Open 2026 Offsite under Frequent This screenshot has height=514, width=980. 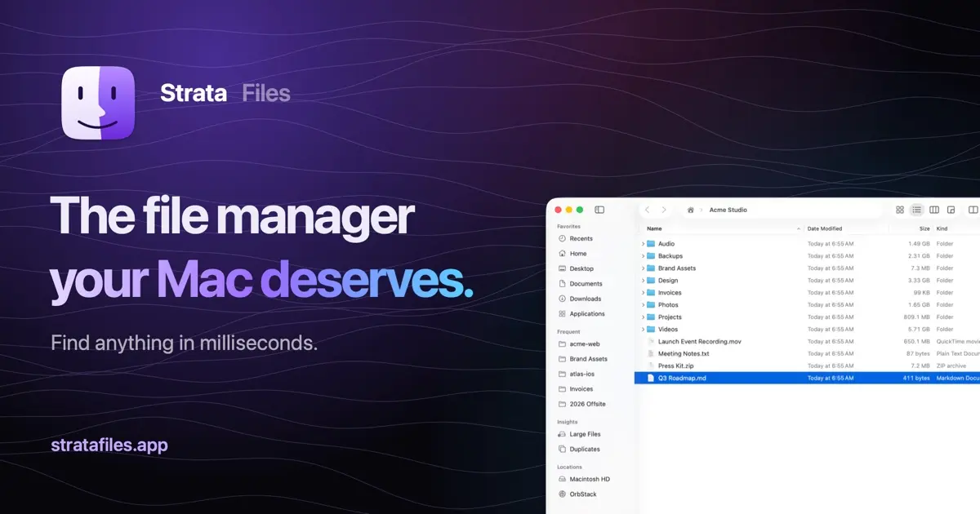tap(581, 404)
